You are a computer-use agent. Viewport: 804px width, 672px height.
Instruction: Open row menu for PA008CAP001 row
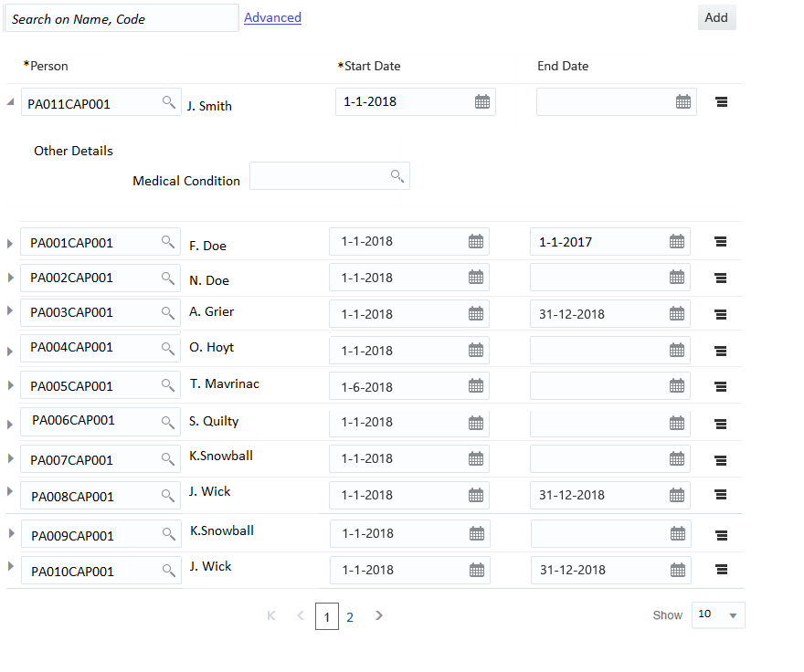coord(721,495)
